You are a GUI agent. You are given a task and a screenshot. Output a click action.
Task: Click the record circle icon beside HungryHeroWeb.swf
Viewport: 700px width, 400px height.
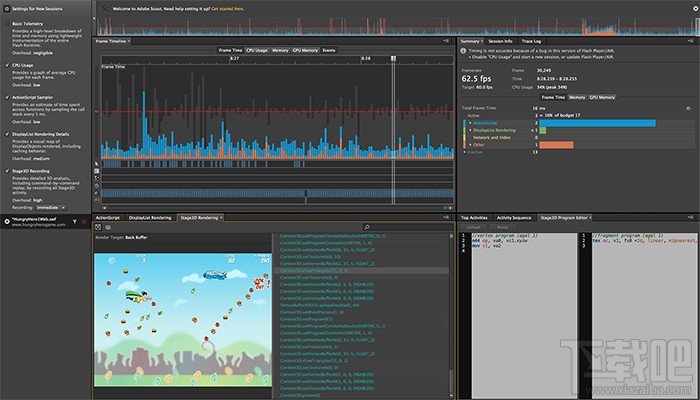tap(7, 221)
